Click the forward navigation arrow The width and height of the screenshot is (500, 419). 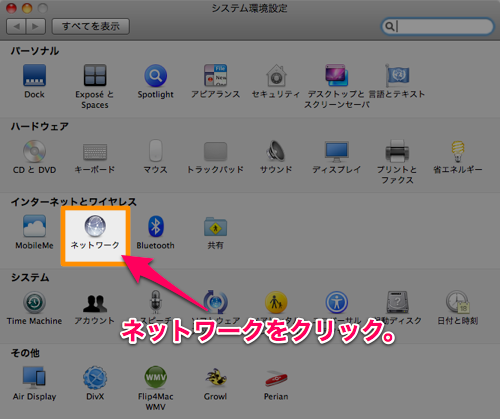(x=36, y=26)
